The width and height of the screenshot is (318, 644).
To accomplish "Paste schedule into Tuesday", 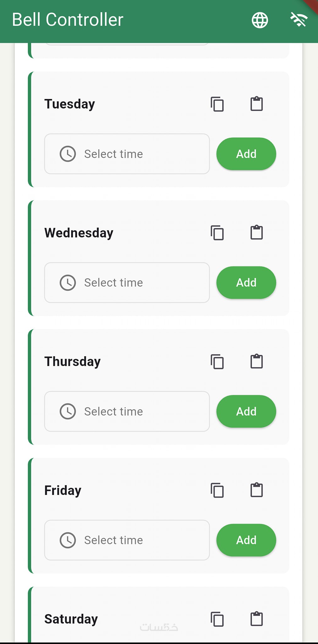I will click(x=256, y=104).
